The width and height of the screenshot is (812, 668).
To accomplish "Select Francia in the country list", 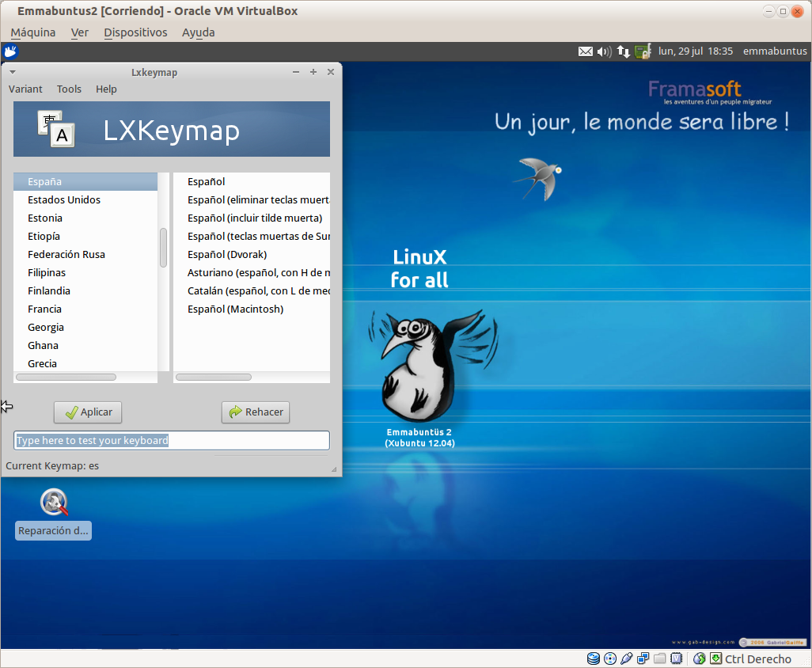I will tap(44, 309).
